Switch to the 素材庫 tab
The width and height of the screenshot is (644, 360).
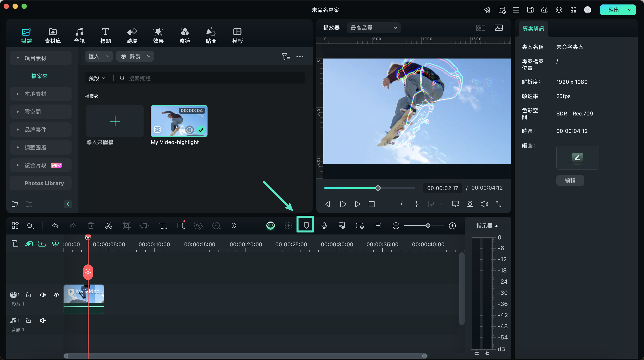point(53,36)
